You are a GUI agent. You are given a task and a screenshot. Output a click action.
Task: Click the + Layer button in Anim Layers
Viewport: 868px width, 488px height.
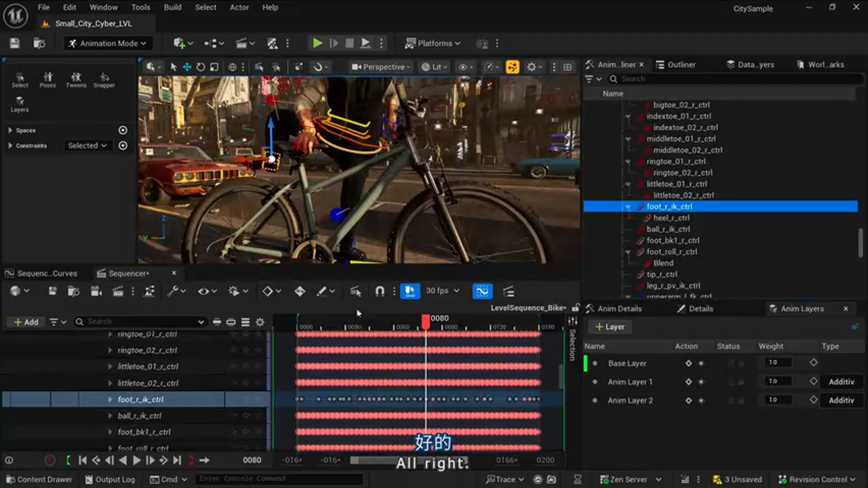point(608,327)
